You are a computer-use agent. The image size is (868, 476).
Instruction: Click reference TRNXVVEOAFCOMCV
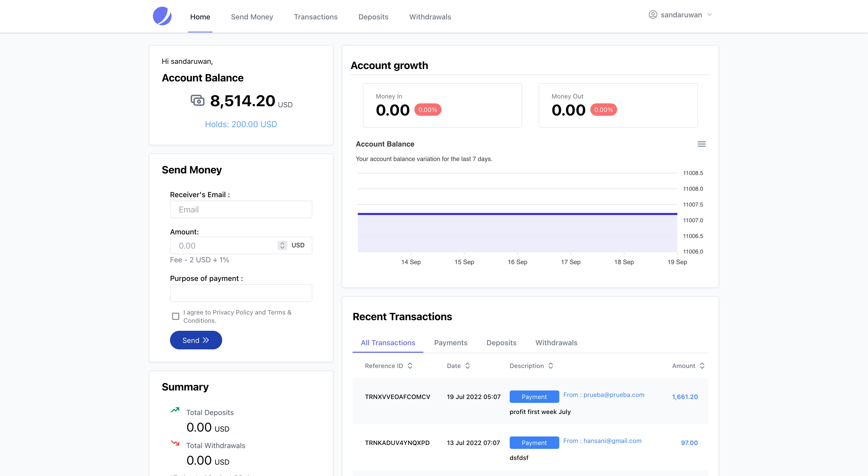coord(398,397)
